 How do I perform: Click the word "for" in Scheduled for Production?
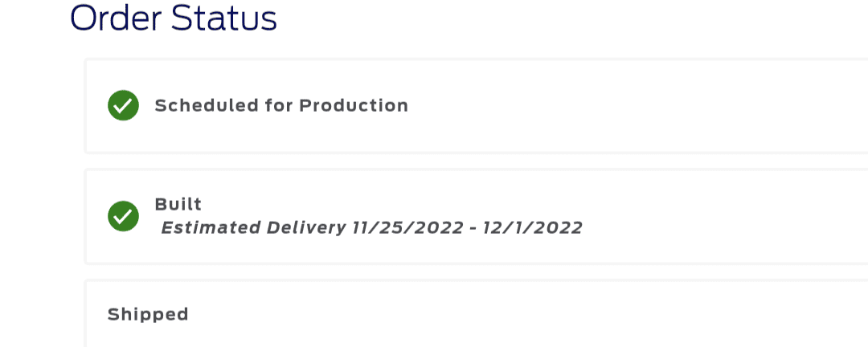coord(278,105)
